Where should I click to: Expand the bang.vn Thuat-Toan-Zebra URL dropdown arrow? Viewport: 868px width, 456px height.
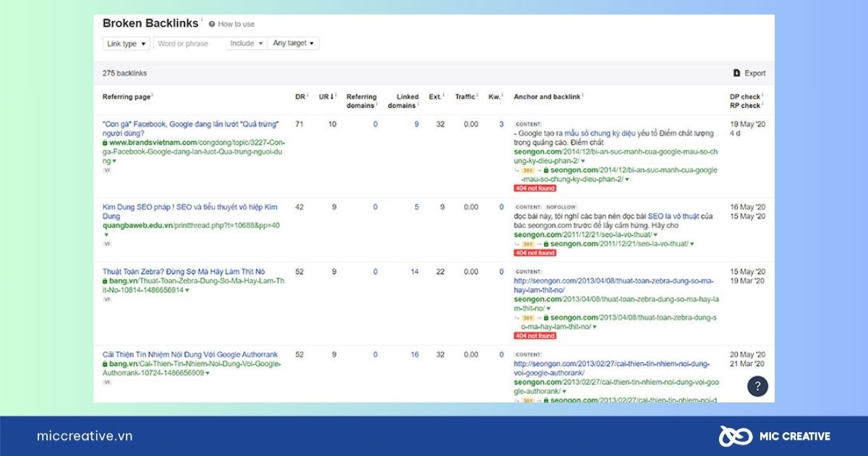tap(187, 290)
